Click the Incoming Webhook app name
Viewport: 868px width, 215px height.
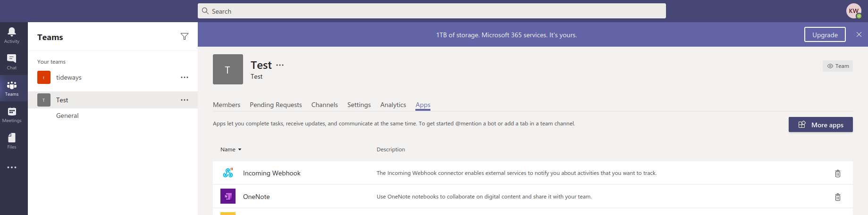tap(272, 173)
